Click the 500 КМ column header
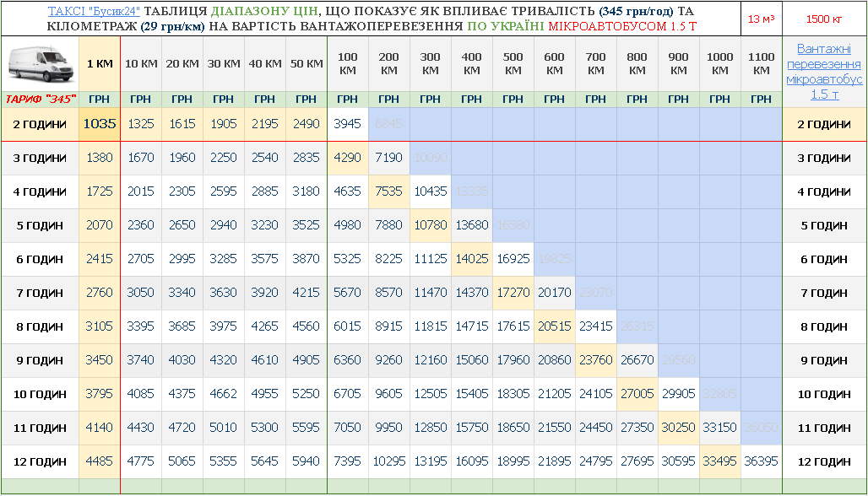 (x=513, y=64)
